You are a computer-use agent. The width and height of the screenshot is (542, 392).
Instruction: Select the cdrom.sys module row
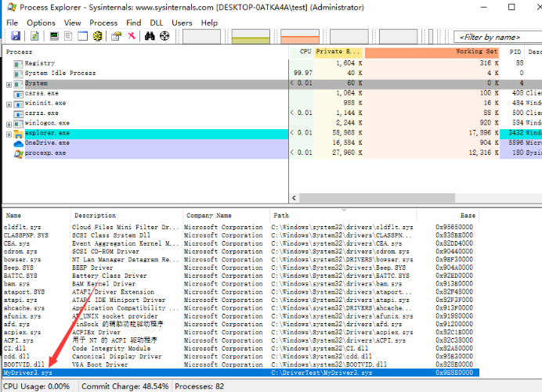241,251
